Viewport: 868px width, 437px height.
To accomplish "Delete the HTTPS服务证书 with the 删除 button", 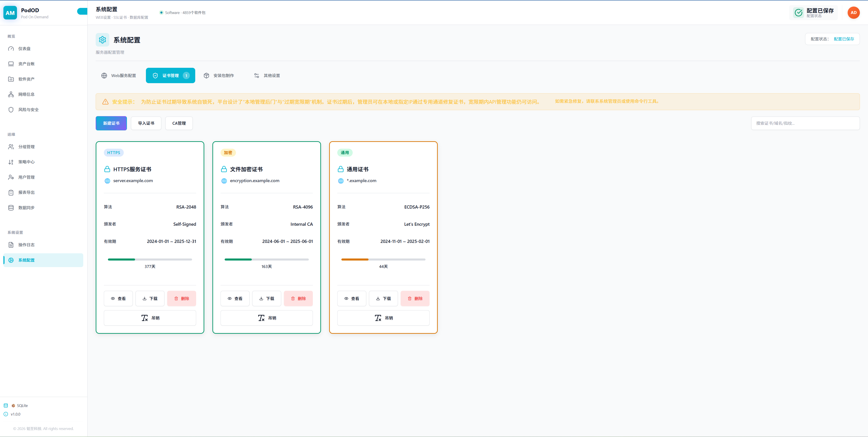I will 181,299.
